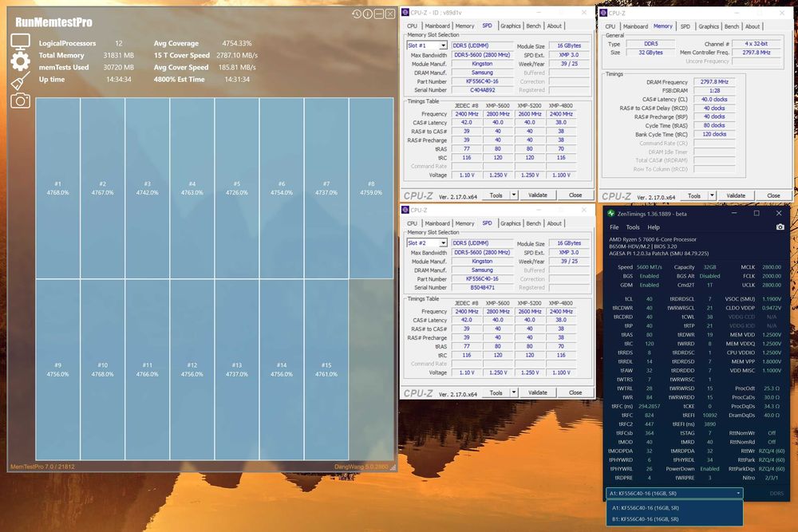Click DRAM Frequency value 2797.8 MHz field
Screen dimensions: 798x532
pos(714,81)
